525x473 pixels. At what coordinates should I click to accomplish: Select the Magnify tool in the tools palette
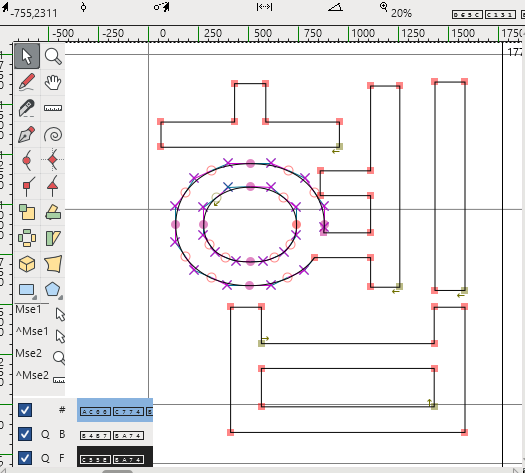pyautogui.click(x=53, y=56)
